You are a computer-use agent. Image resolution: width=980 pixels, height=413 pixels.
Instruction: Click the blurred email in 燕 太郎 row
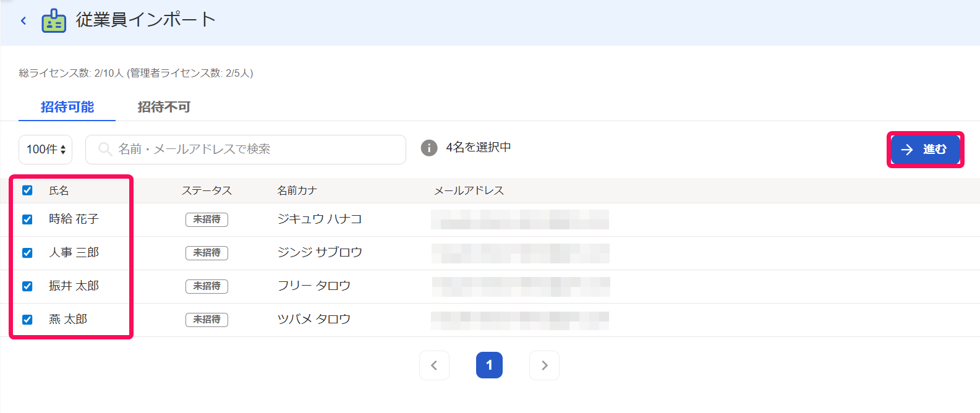pos(520,320)
